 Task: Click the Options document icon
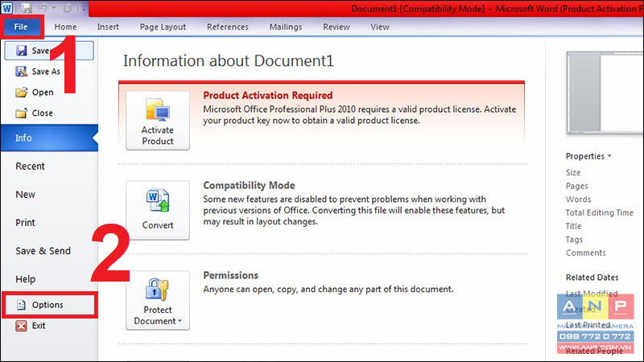(21, 305)
